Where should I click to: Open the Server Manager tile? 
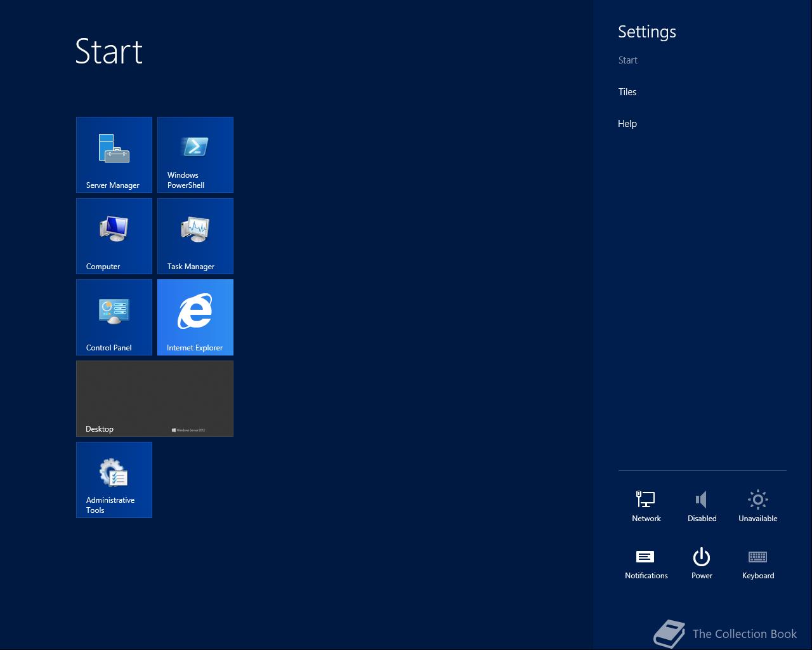tap(114, 155)
